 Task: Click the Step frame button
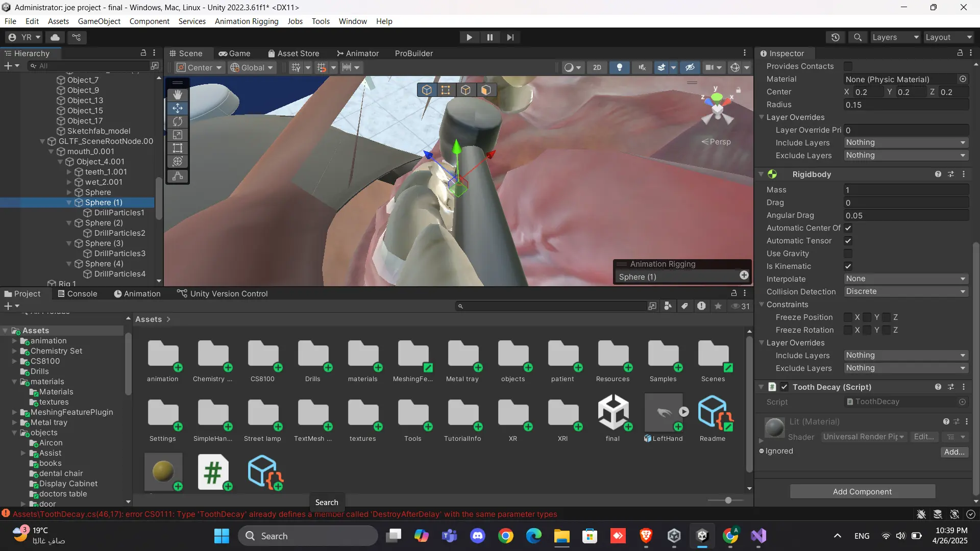tap(510, 37)
